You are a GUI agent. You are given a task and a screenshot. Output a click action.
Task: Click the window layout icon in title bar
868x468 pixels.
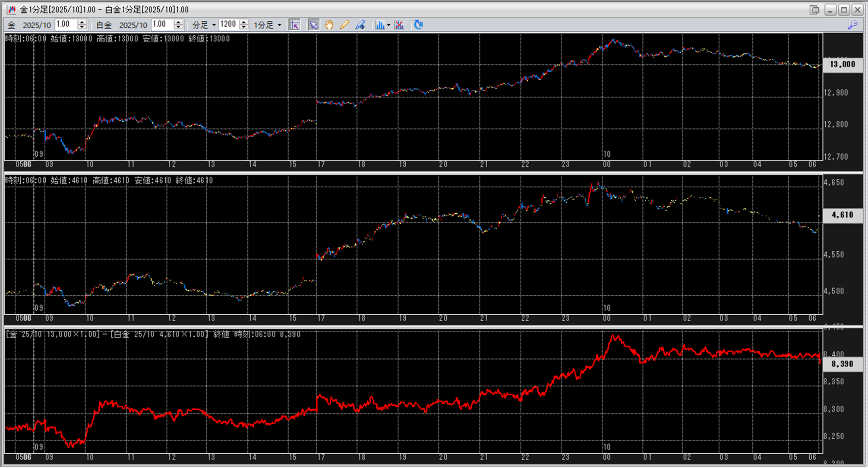814,9
